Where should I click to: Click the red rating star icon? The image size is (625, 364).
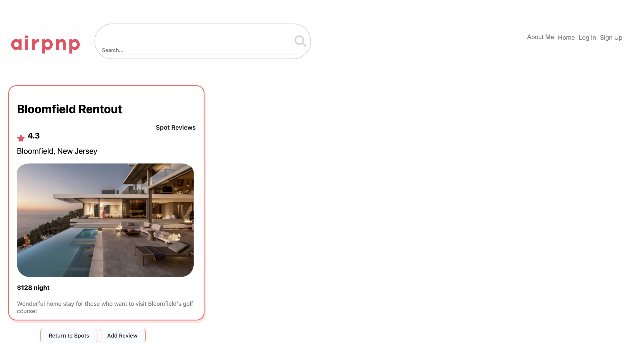click(21, 138)
